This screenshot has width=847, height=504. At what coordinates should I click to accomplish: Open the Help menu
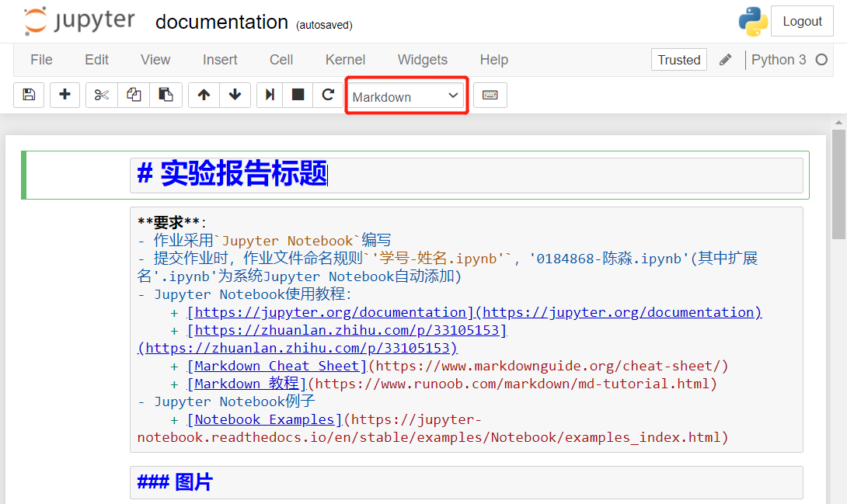494,60
